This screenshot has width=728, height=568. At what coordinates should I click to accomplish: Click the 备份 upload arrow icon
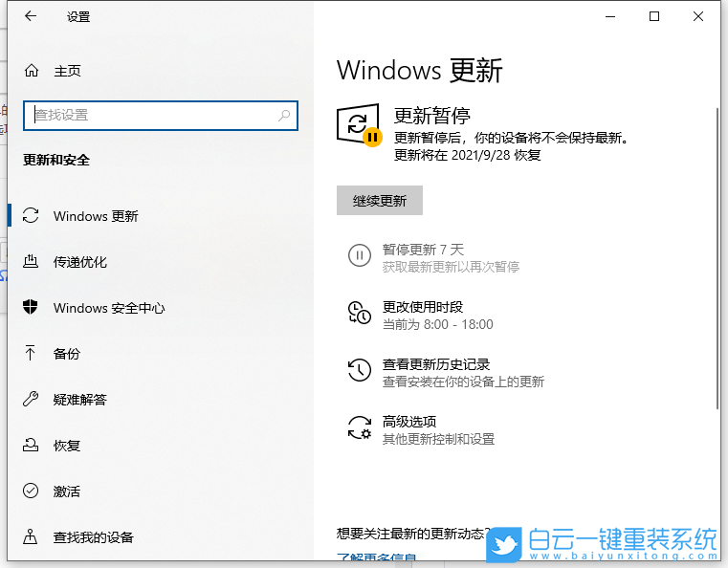31,353
